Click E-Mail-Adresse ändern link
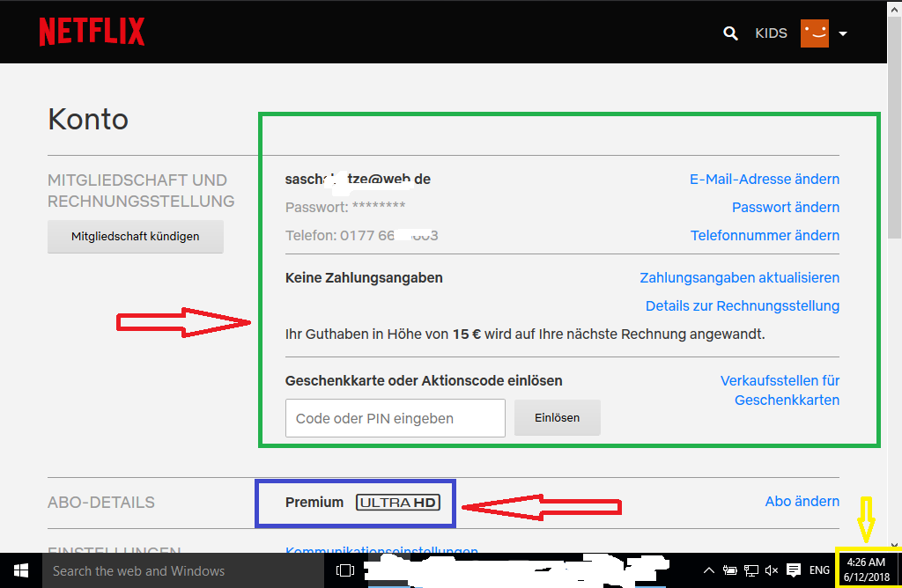The width and height of the screenshot is (902, 588). (765, 180)
